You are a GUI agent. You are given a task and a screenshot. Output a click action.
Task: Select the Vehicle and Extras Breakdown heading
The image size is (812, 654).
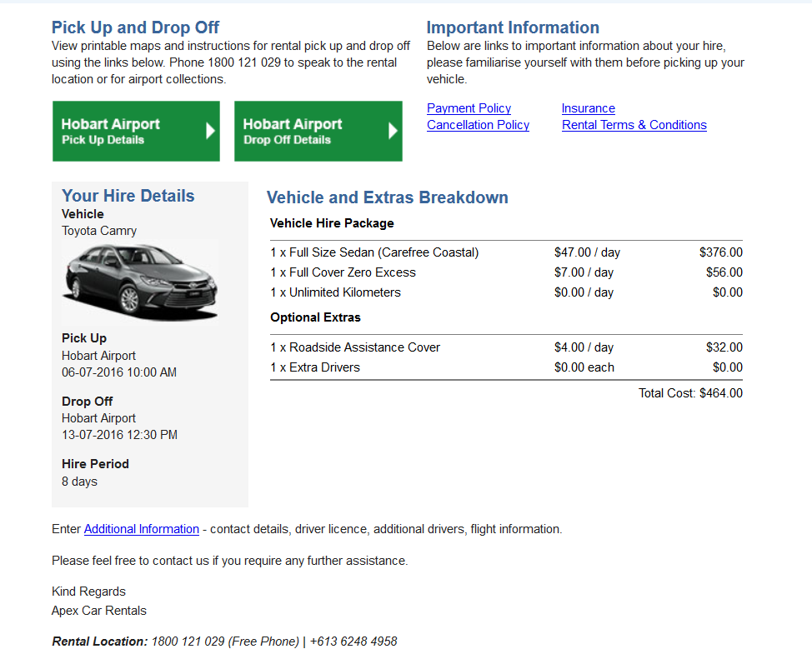point(388,197)
